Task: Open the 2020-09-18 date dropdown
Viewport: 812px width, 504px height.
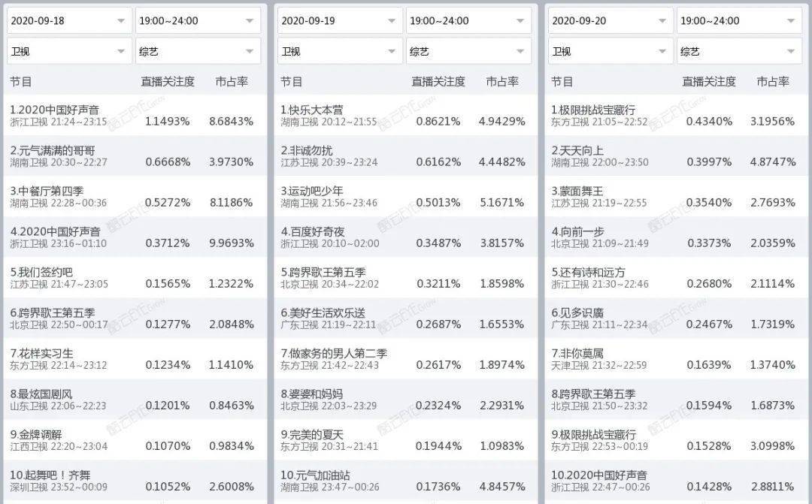Action: pos(68,20)
